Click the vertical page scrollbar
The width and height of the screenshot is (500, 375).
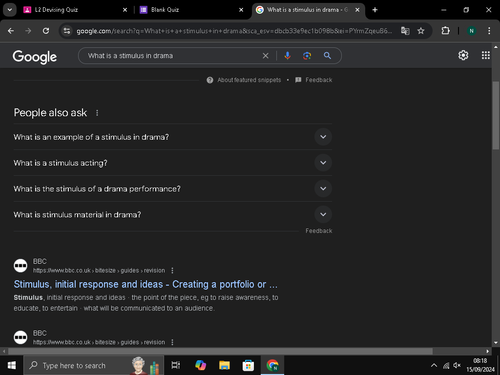coord(496,115)
